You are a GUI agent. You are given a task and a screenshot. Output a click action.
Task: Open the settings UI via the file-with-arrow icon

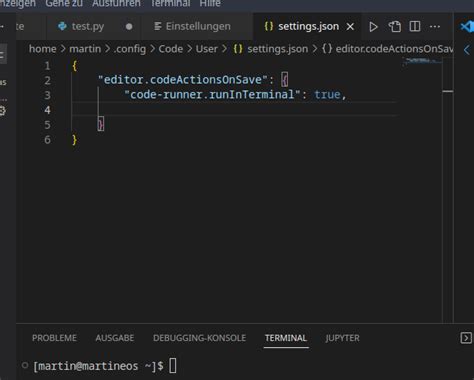[x=395, y=27]
